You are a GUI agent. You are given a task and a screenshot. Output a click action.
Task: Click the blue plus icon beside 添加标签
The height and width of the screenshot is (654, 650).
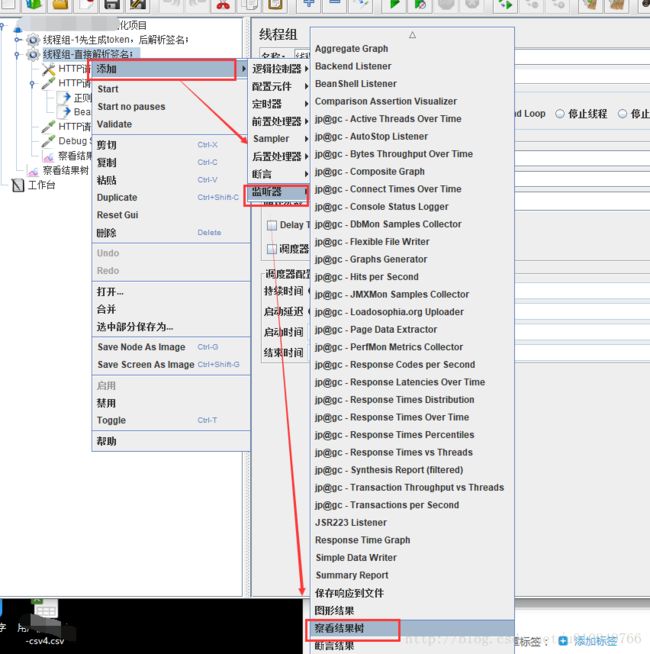(x=563, y=640)
